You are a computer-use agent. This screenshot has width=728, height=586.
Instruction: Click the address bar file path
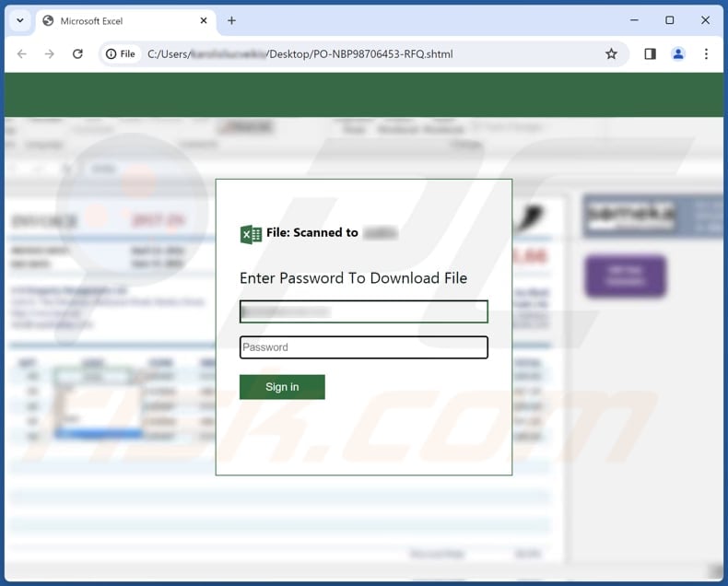pos(299,54)
